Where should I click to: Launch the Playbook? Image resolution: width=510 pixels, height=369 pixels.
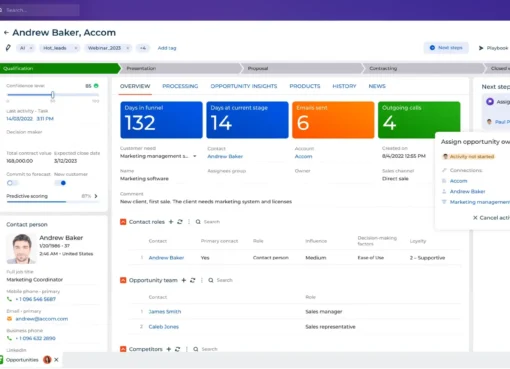point(494,48)
